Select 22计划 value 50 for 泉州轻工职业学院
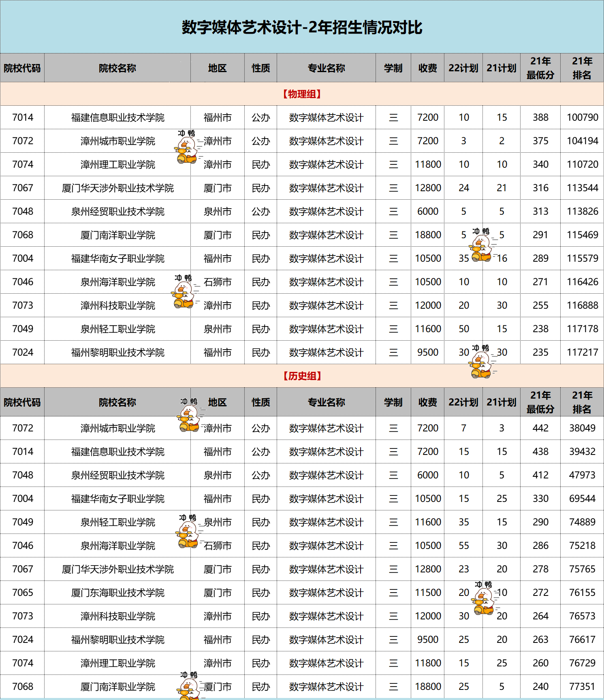This screenshot has width=604, height=700. pyautogui.click(x=464, y=329)
